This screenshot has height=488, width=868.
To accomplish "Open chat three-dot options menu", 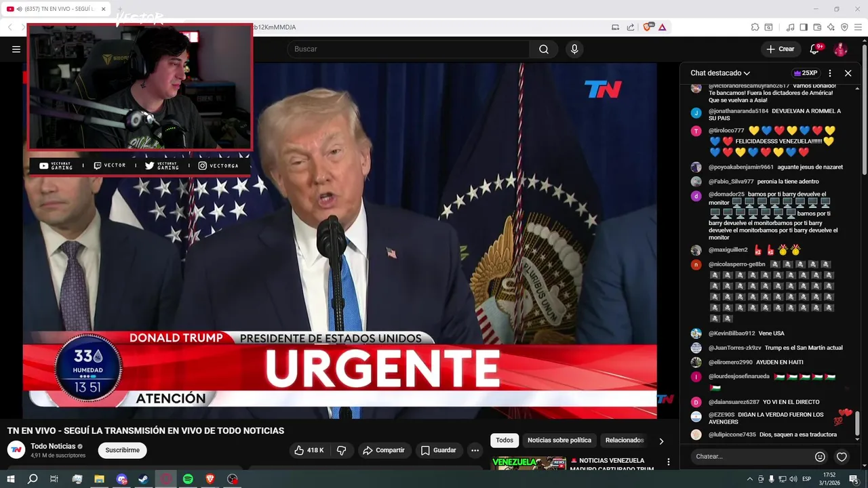I will click(830, 73).
